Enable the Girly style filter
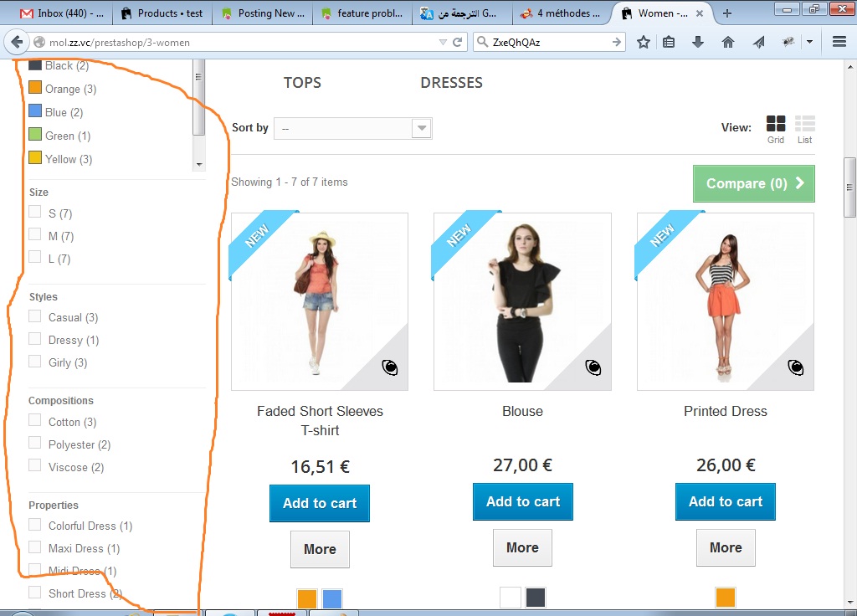 35,362
